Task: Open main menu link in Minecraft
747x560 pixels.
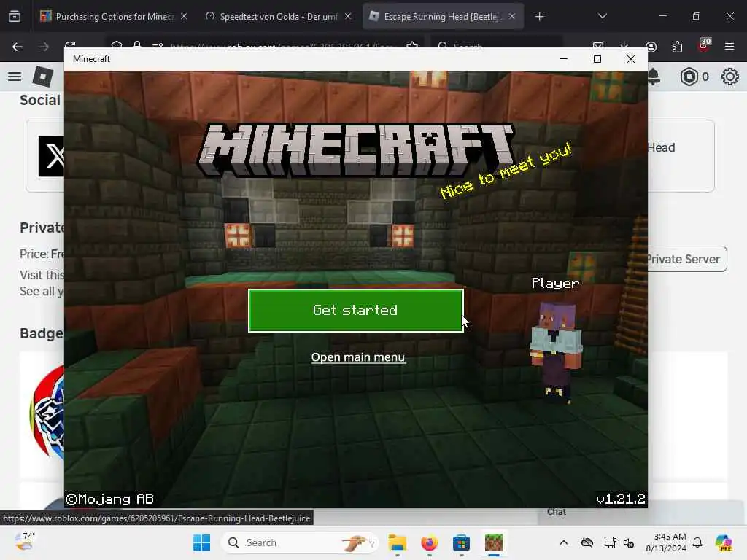Action: click(x=357, y=357)
